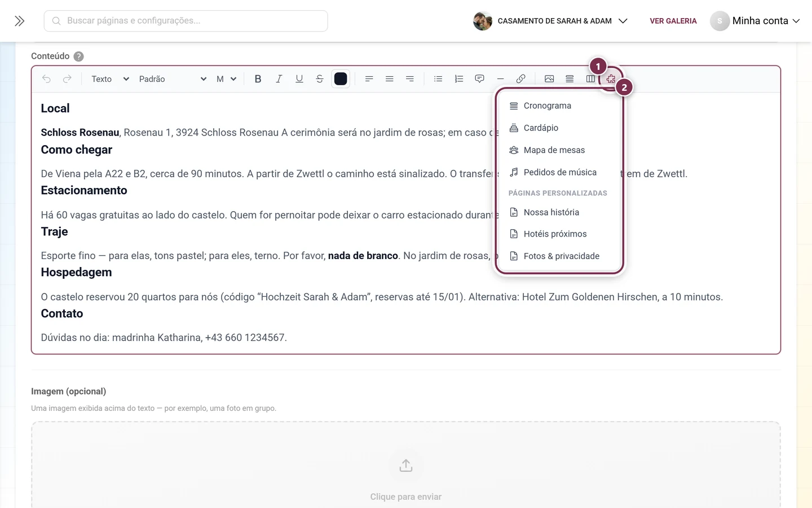Screen dimensions: 812x508
Task: Insert a bulleted list
Action: pos(438,79)
